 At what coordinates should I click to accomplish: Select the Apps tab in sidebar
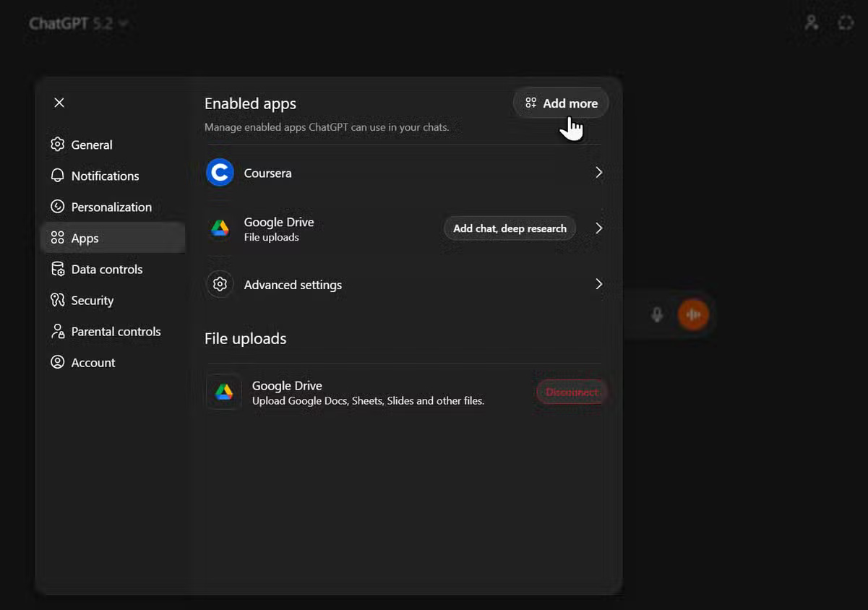(x=85, y=238)
